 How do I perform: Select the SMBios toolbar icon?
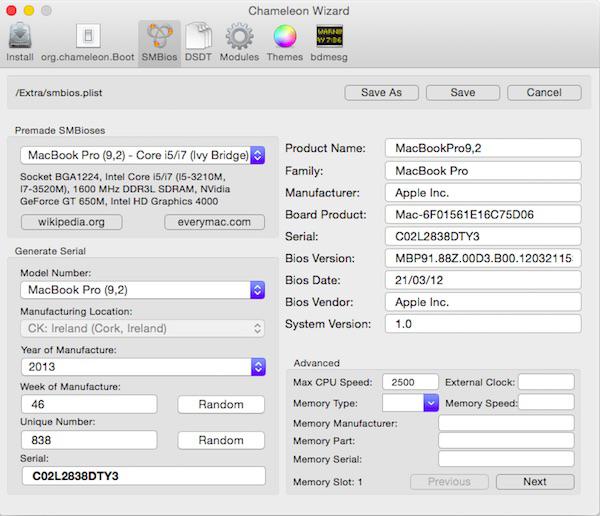coord(159,43)
